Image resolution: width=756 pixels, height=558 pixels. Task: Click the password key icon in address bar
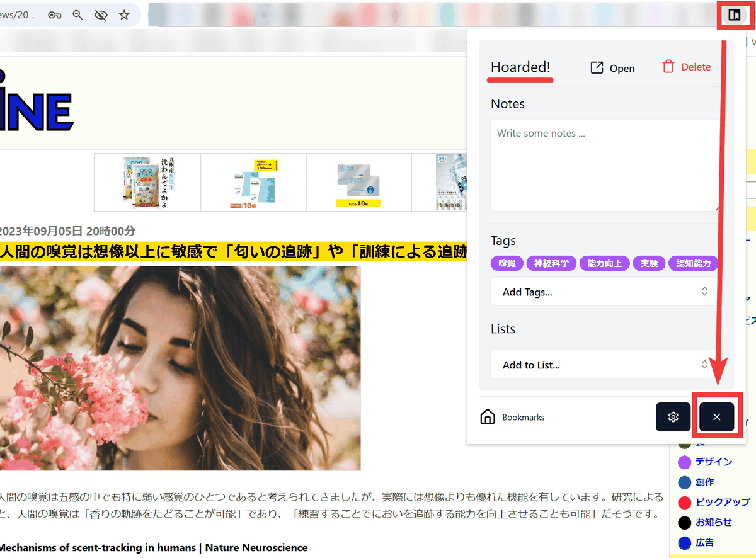55,15
